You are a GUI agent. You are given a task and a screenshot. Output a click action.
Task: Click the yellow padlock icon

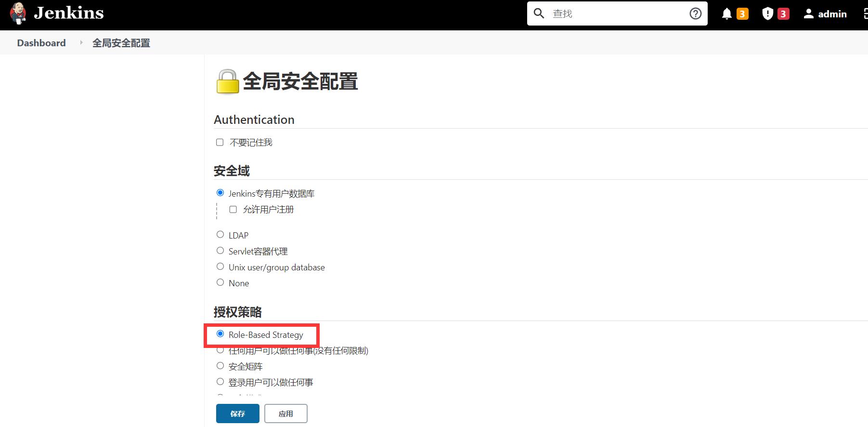point(227,81)
